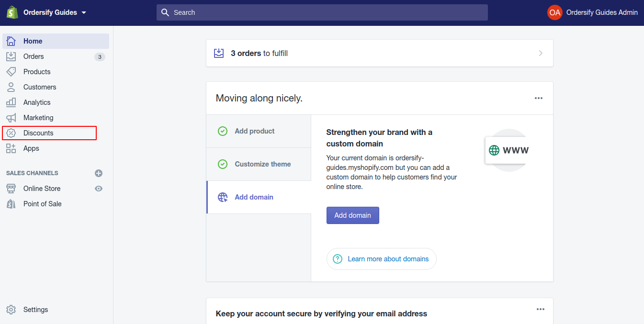Select the Add domain step tab
Screen dimensions: 644x324
259,197
